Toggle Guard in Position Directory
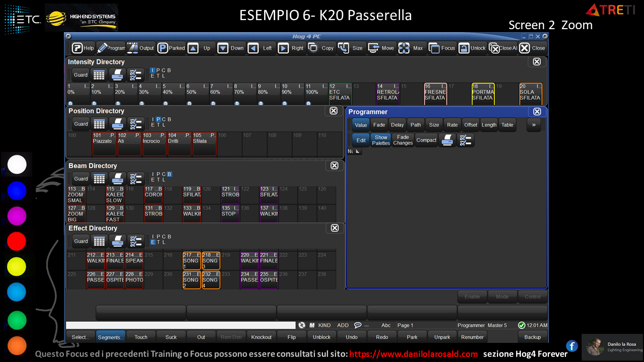This screenshot has height=362, width=644. [80, 124]
